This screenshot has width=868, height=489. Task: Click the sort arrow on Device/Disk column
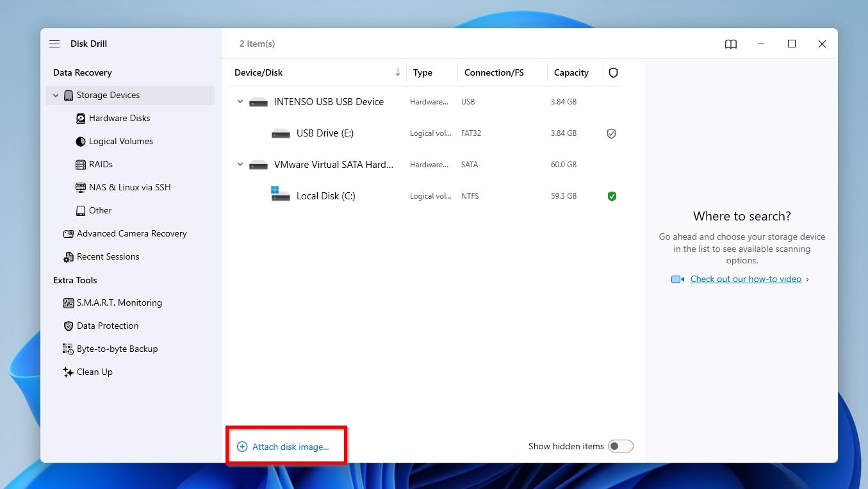[x=397, y=72]
